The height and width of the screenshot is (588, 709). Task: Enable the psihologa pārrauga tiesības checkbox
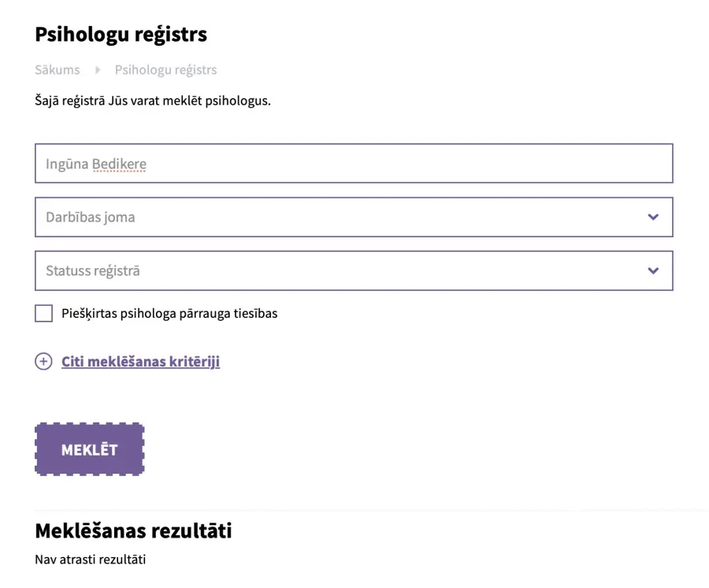[44, 314]
